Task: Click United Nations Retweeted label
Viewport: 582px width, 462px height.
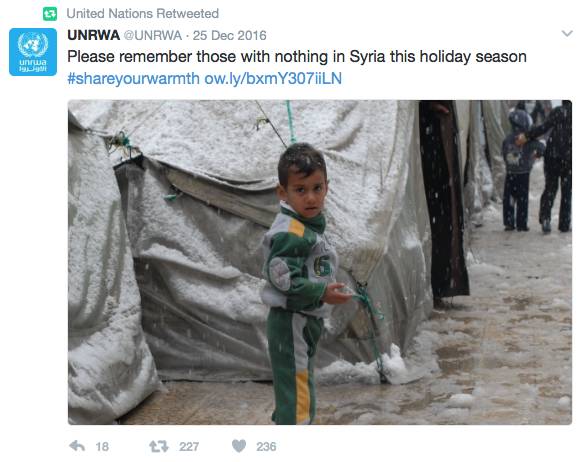Action: (143, 14)
